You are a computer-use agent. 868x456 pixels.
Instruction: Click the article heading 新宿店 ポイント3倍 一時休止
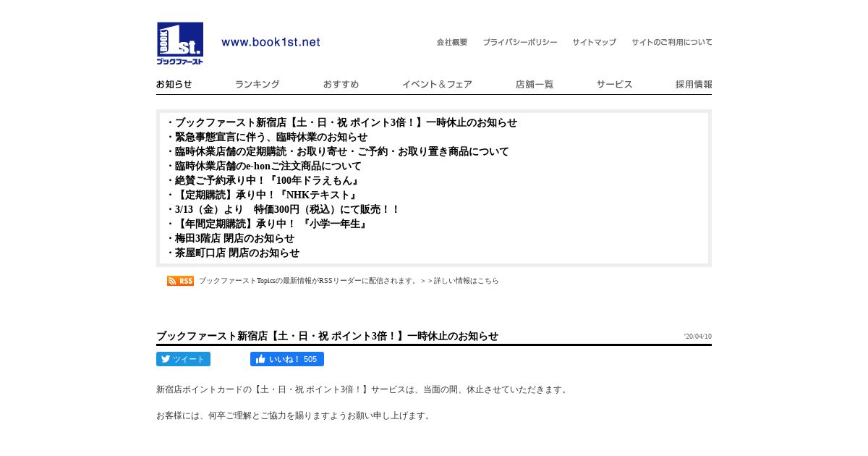tap(327, 336)
